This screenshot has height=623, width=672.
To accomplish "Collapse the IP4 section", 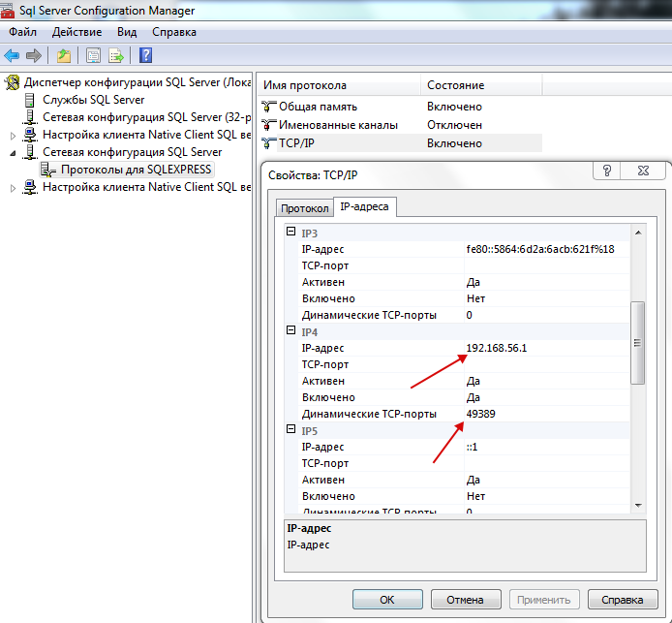I will (291, 330).
